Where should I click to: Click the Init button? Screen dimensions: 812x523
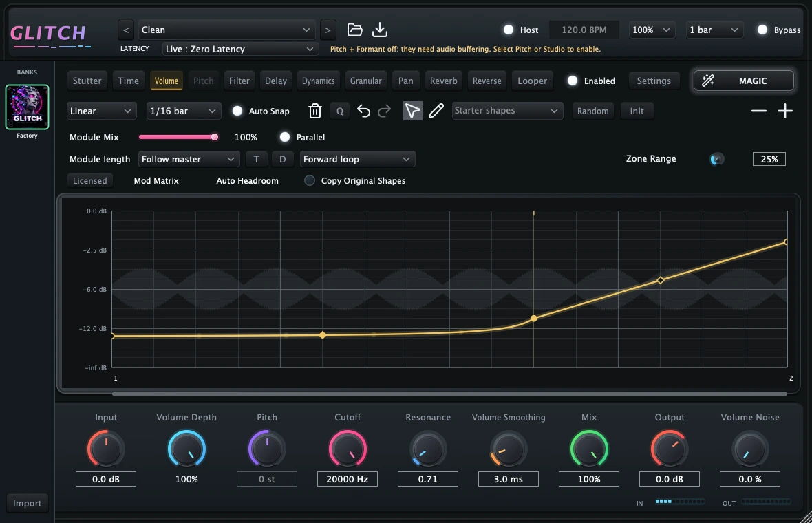click(x=637, y=111)
